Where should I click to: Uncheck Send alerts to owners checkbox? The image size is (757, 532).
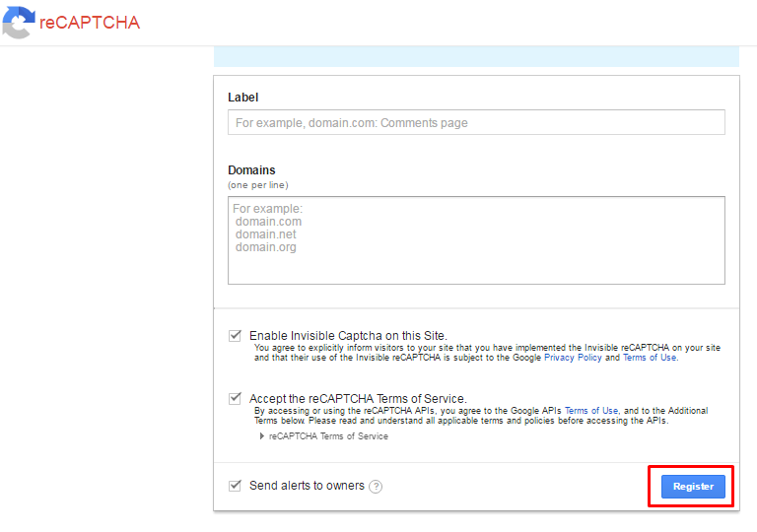[236, 486]
